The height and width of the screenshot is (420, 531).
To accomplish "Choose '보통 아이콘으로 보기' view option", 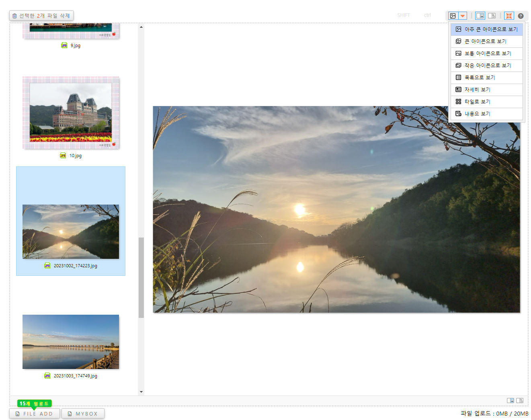I will tap(486, 53).
